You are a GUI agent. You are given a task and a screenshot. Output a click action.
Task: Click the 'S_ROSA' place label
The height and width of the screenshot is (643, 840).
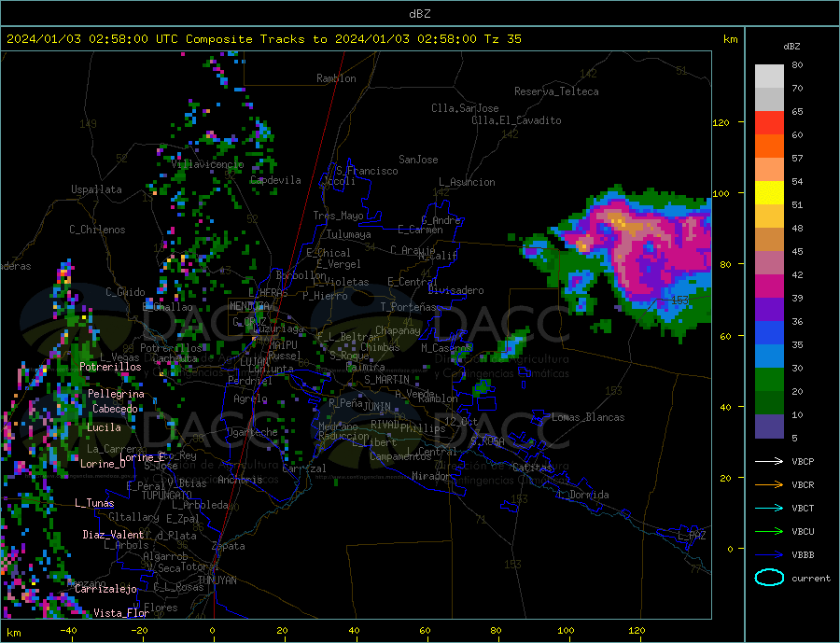point(487,441)
